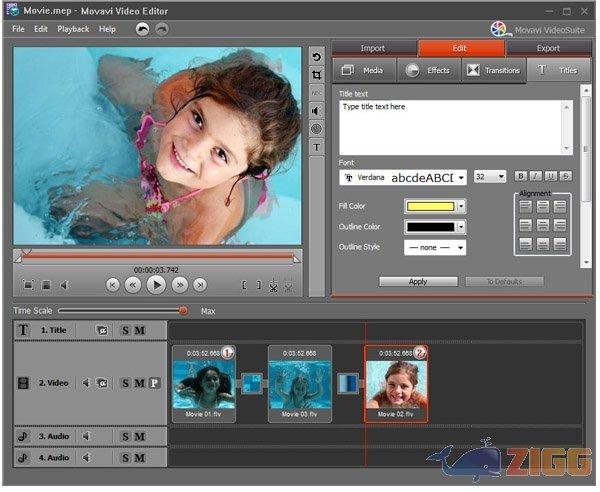
Task: Open the Fill Color dropdown arrow
Action: coord(461,207)
